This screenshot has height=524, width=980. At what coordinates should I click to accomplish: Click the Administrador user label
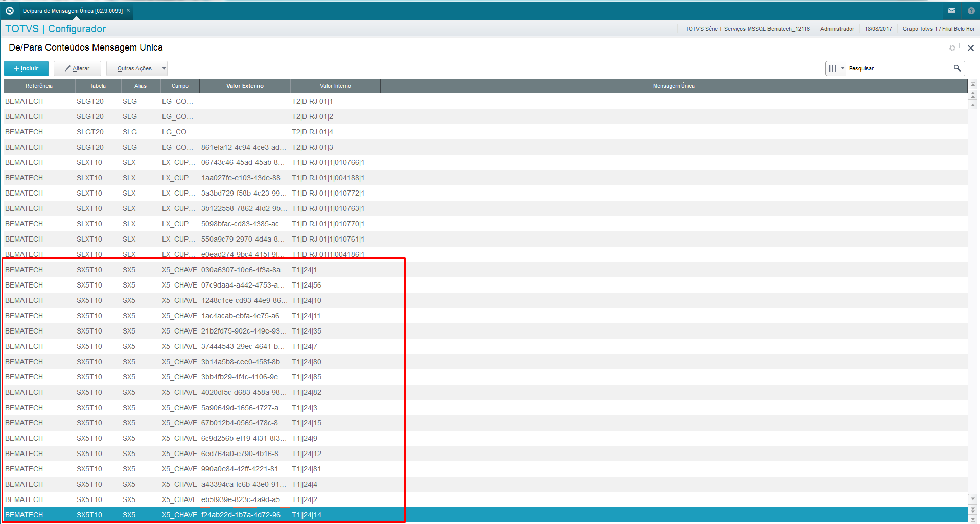tap(837, 29)
